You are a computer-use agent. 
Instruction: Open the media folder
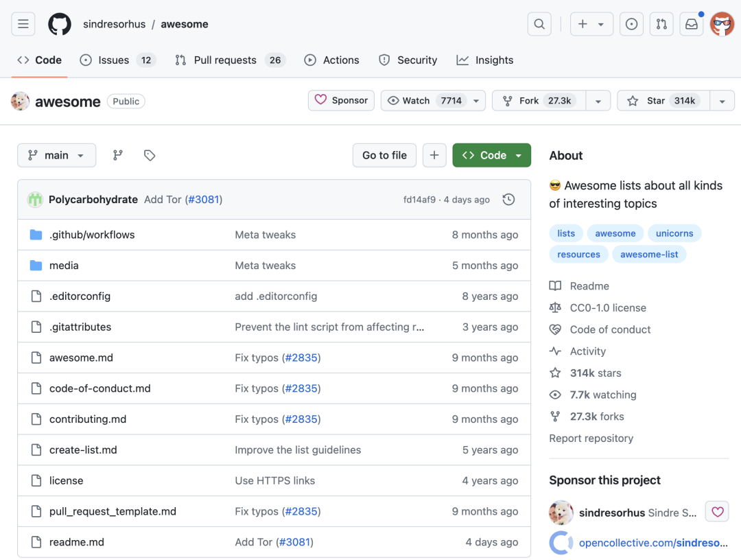[x=64, y=266]
